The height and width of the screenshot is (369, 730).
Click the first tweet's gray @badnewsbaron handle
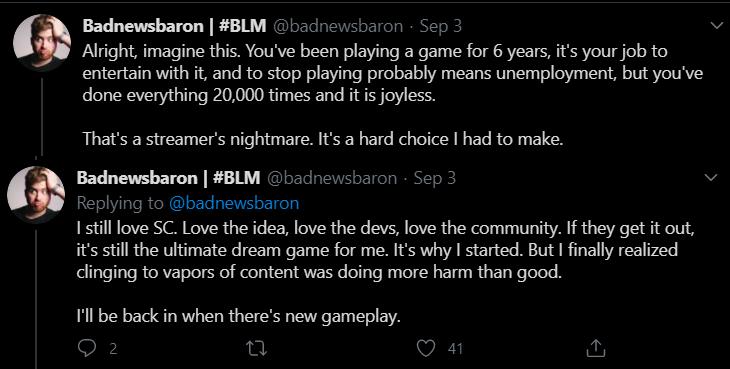(x=338, y=27)
